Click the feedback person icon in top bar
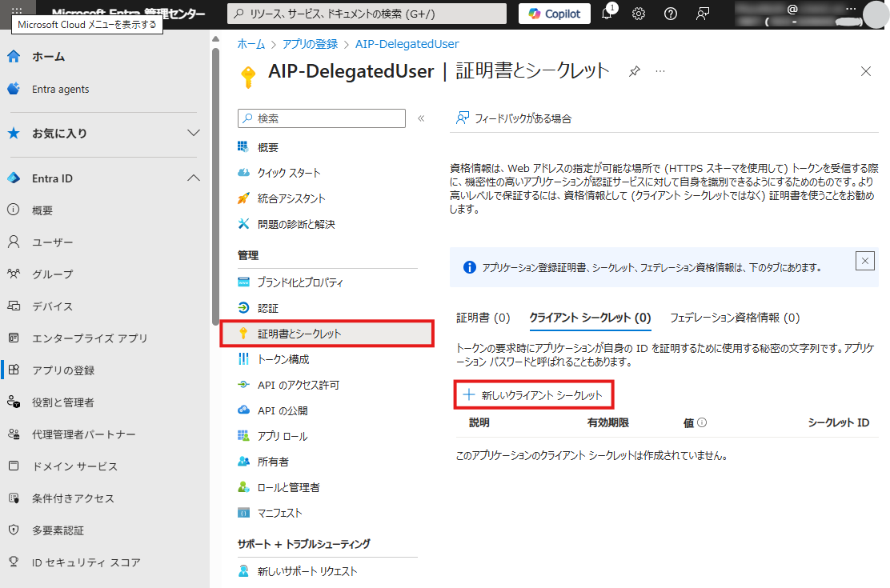 pos(703,14)
